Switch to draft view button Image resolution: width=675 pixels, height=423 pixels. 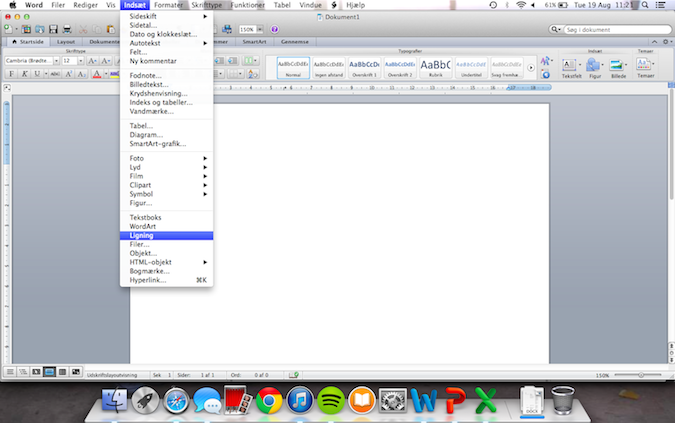click(x=10, y=372)
